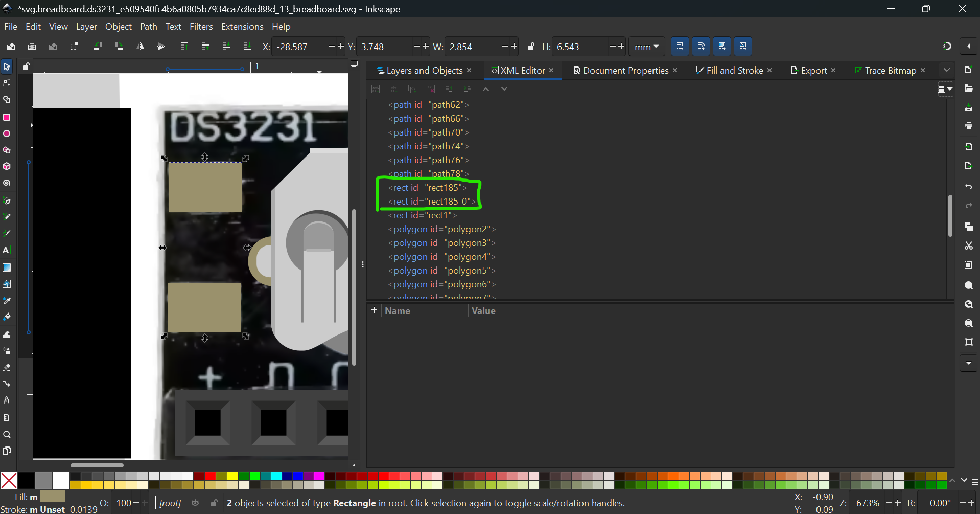Toggle move gradients with object

pos(722,47)
